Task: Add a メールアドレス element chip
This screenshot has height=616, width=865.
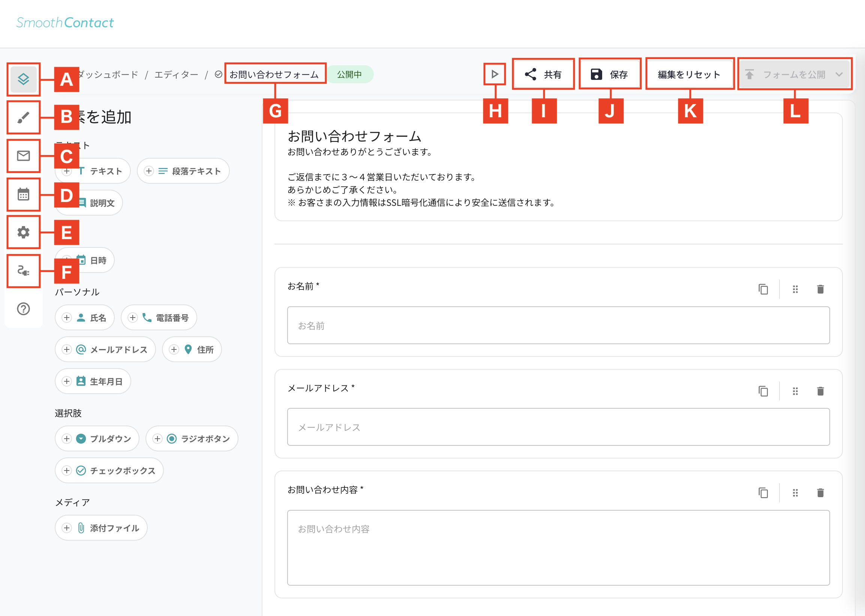Action: (x=105, y=349)
